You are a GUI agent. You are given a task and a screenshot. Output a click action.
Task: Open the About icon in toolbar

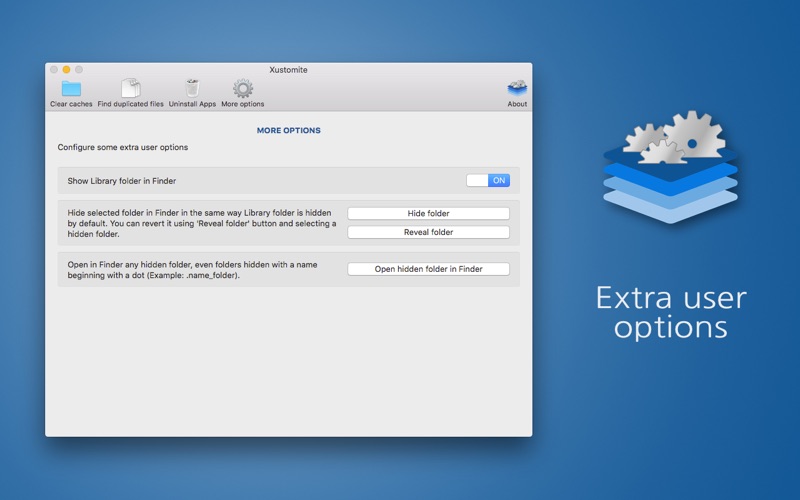coord(517,88)
